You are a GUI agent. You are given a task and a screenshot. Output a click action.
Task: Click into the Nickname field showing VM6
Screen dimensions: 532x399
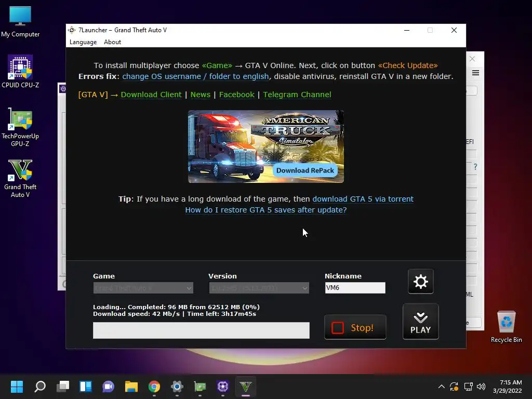coord(355,288)
